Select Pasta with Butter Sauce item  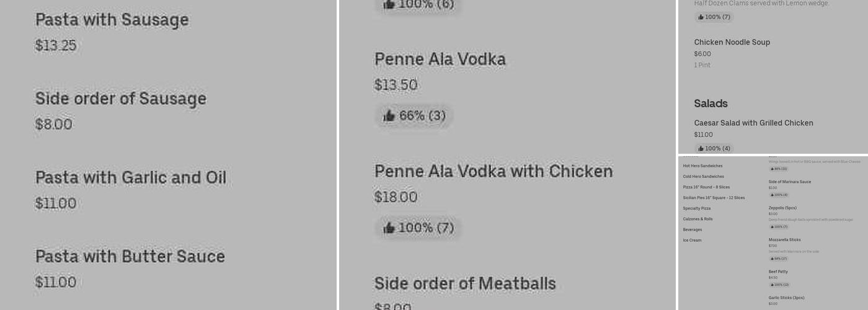click(130, 257)
